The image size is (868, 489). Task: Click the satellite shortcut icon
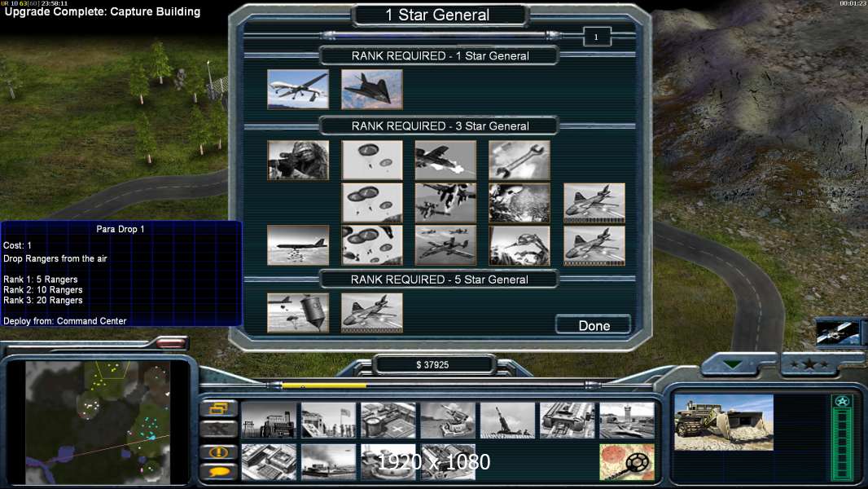point(838,333)
